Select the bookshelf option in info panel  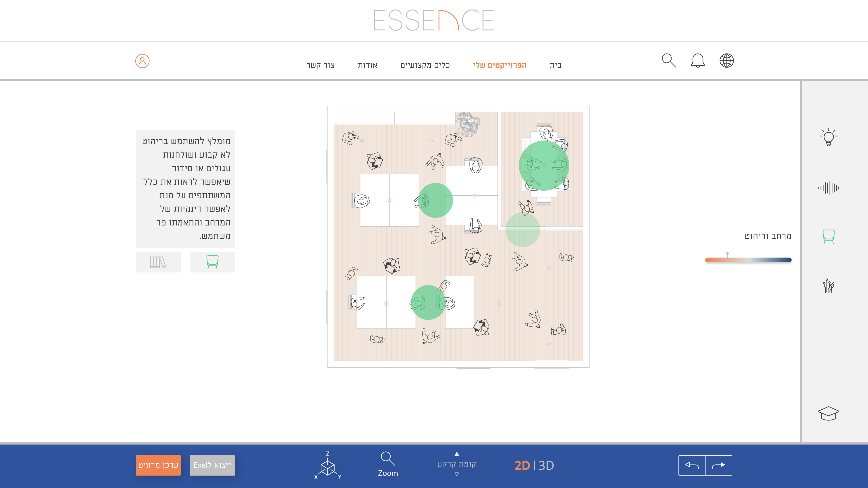(158, 262)
